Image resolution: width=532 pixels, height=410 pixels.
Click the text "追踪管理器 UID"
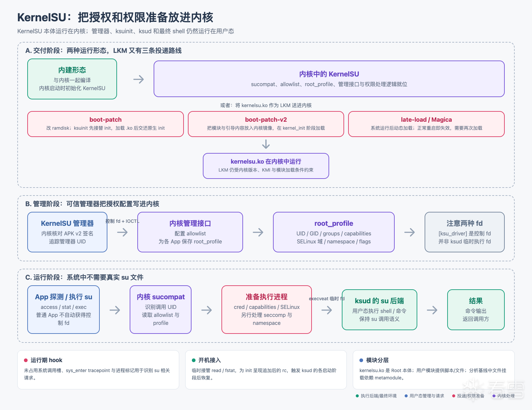(x=67, y=241)
